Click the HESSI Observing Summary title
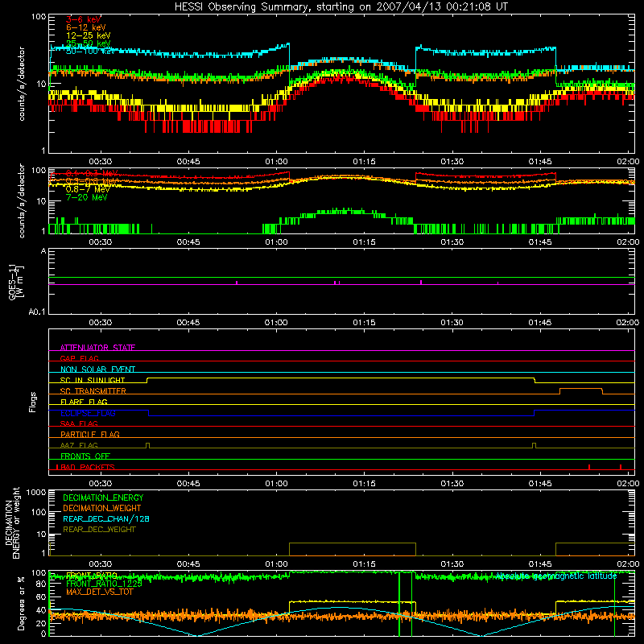 (x=341, y=6)
